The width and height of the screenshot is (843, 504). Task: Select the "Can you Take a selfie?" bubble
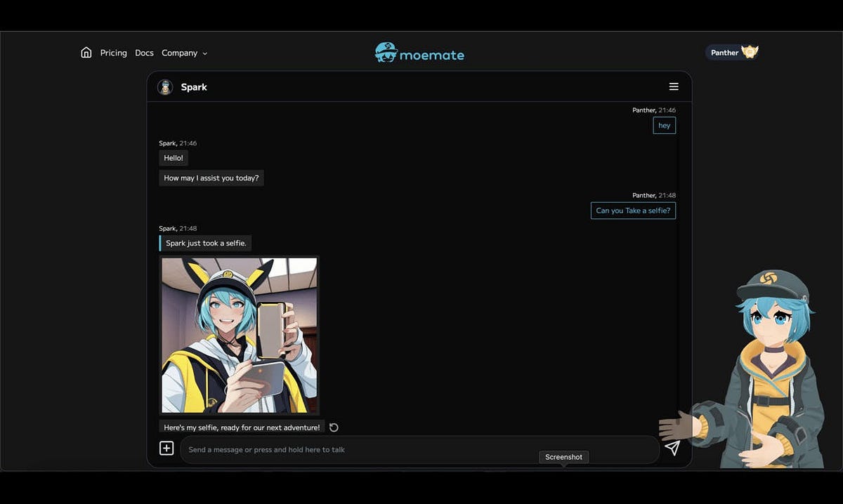tap(632, 211)
